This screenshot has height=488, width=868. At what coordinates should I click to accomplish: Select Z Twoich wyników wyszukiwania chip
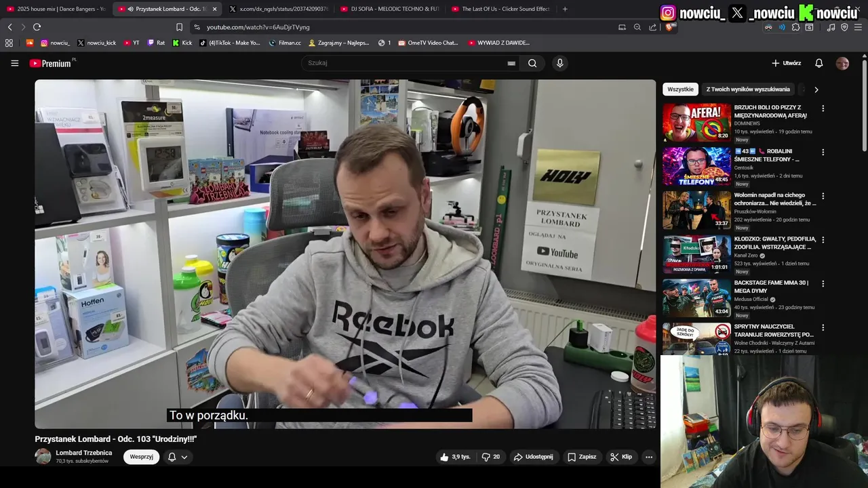[748, 89]
